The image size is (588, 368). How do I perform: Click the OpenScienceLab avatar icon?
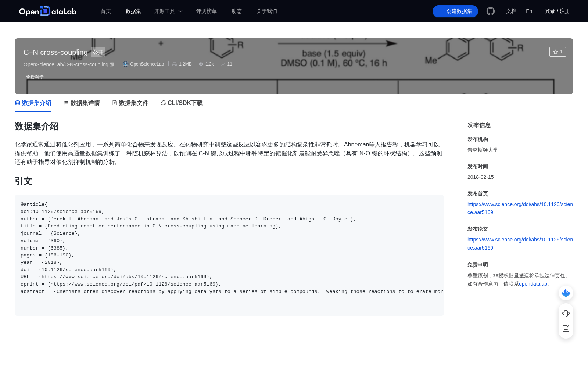click(126, 64)
